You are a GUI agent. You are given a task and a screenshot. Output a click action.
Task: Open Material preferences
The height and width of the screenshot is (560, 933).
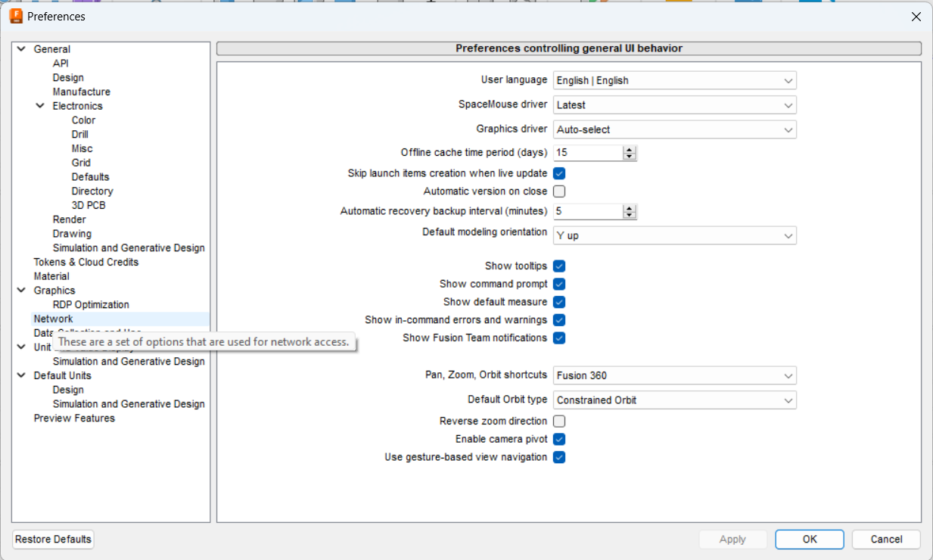click(51, 276)
